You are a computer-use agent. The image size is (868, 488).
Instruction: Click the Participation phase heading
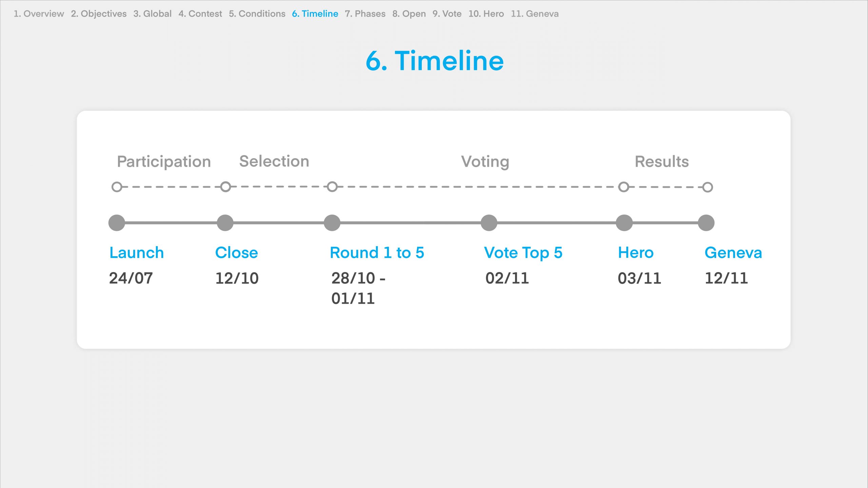[x=164, y=161]
